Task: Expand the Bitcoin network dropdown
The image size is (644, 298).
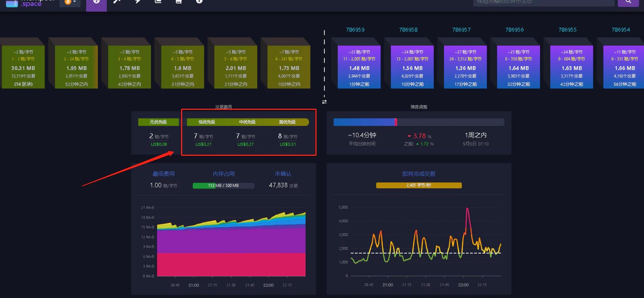Action: point(70,2)
